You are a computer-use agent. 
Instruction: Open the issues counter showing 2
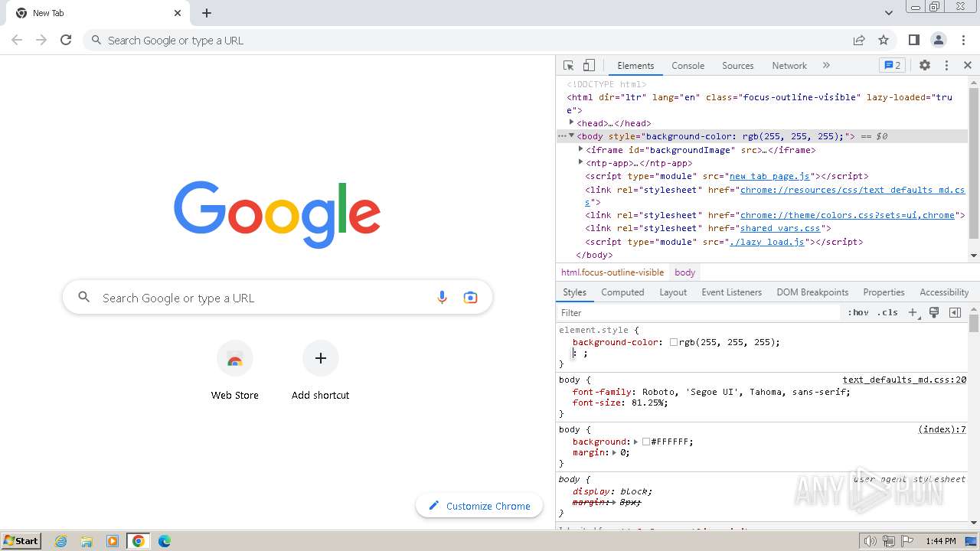click(x=893, y=66)
